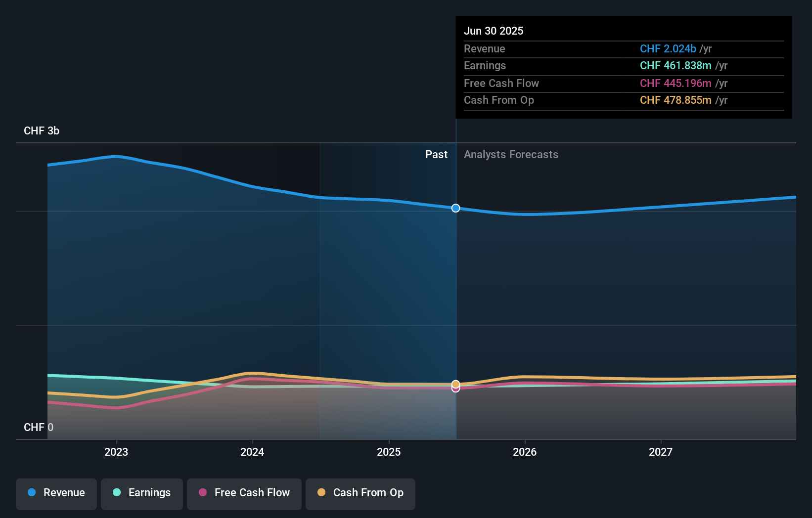
Task: Toggle the Revenue series visibility
Action: coord(56,494)
